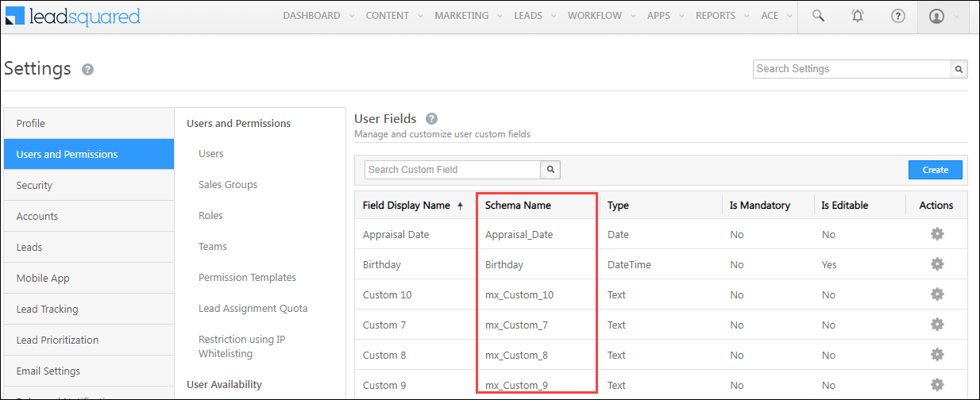Expand the Marketing navigation dropdown
980x400 pixels.
[x=468, y=16]
